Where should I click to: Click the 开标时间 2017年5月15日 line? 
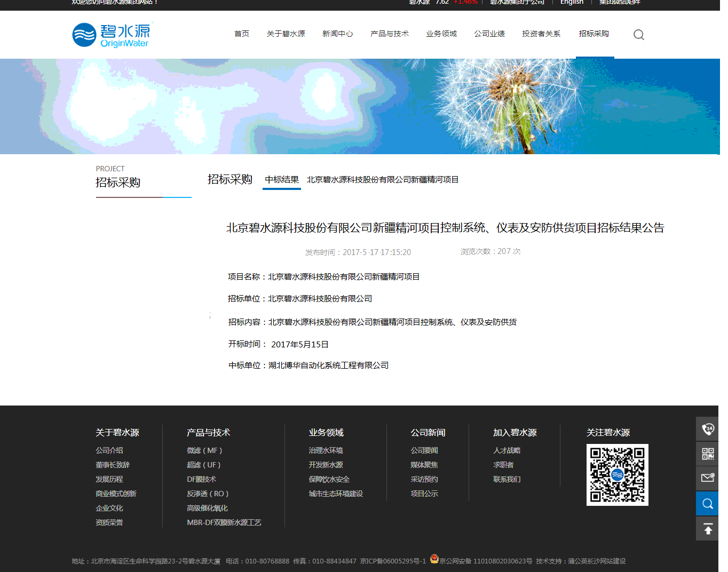click(279, 344)
